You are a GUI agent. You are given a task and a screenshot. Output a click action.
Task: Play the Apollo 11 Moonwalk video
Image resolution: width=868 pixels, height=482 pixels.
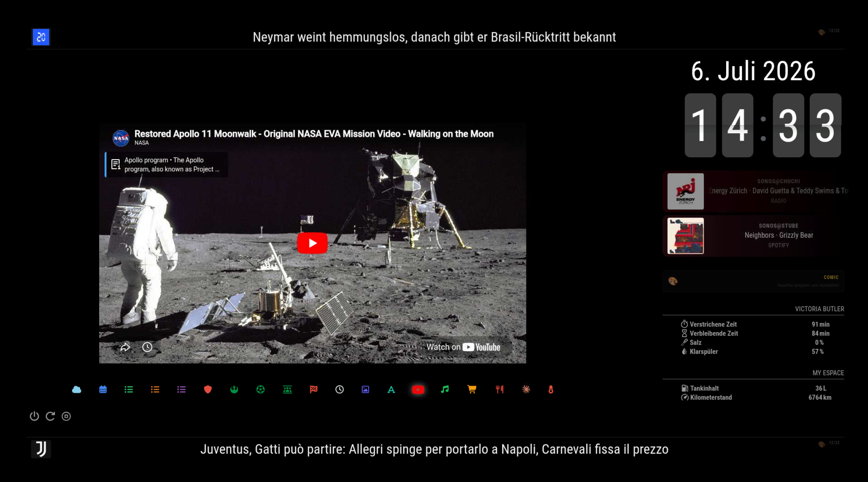[313, 243]
